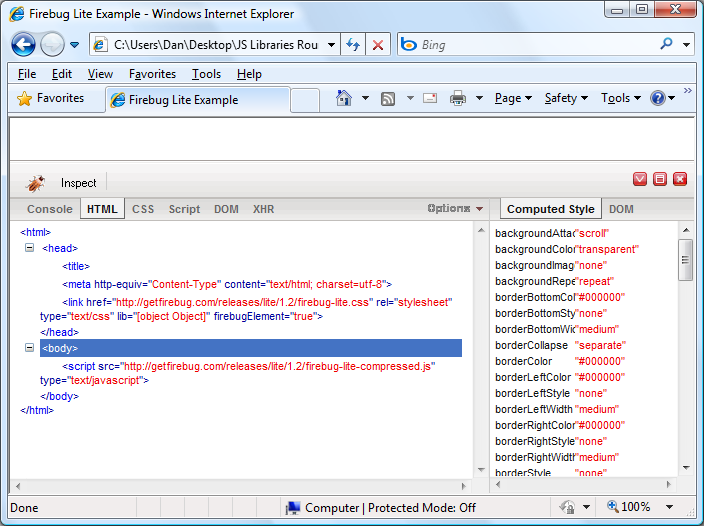Open the File menu
This screenshot has height=526, width=704.
(x=27, y=74)
